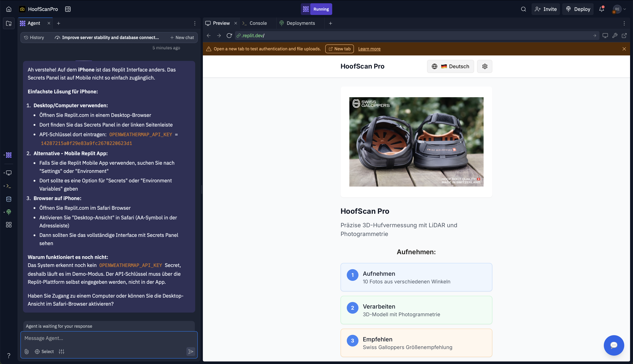Image resolution: width=633 pixels, height=364 pixels.
Task: Reload the preview page
Action: click(x=229, y=36)
